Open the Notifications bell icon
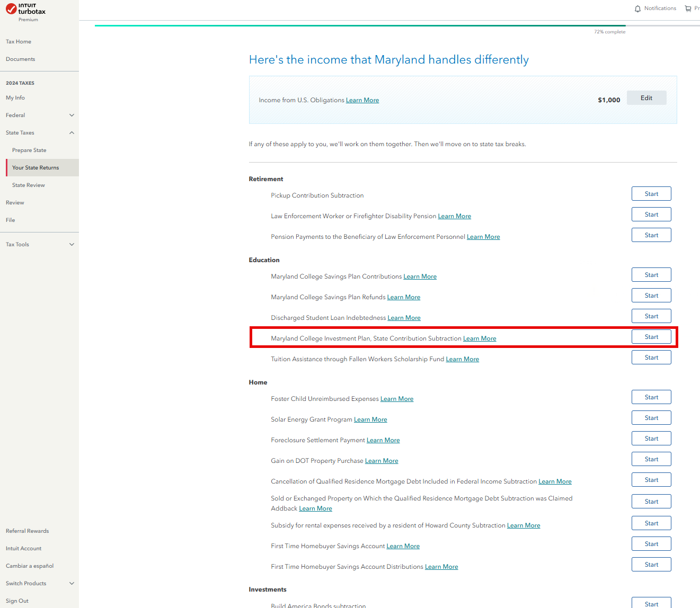The image size is (700, 608). [x=637, y=8]
